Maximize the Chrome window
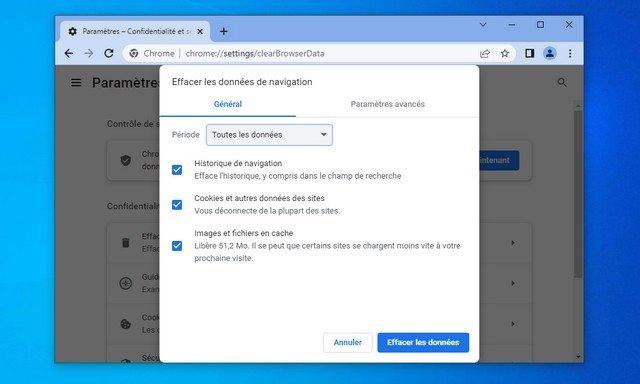Image resolution: width=640 pixels, height=384 pixels. [x=540, y=25]
